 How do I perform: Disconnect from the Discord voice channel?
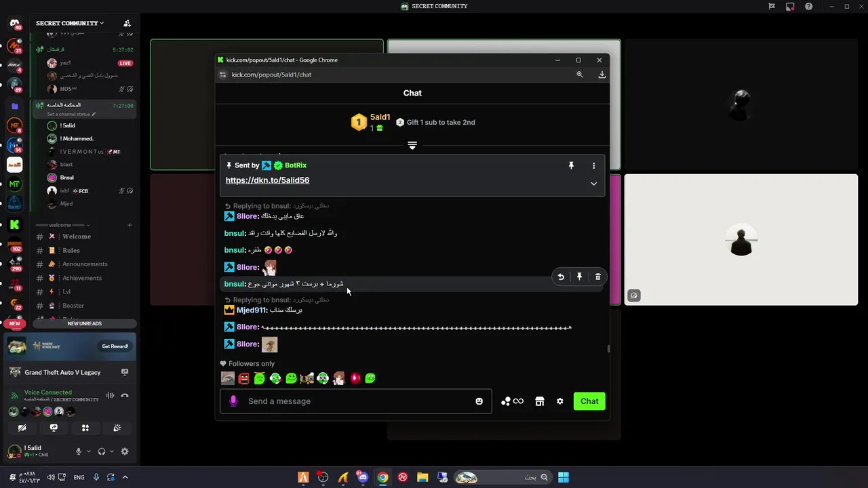tap(124, 396)
